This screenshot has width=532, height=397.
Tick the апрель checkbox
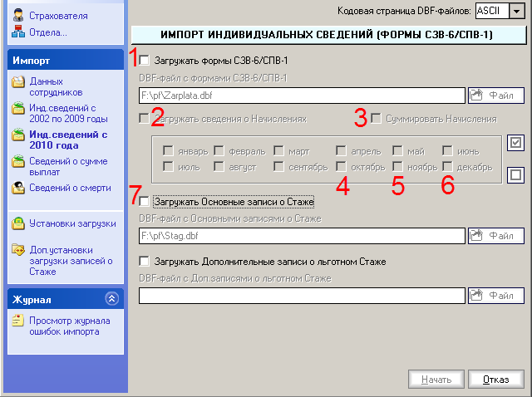click(x=341, y=150)
